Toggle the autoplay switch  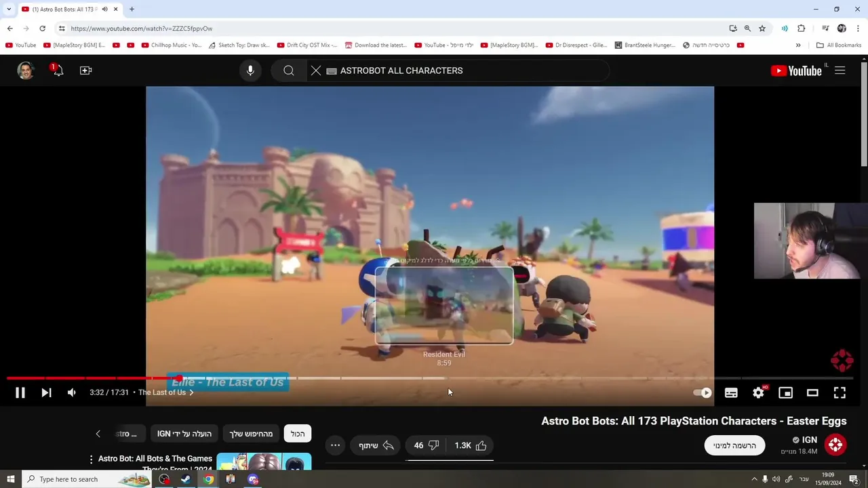(703, 392)
